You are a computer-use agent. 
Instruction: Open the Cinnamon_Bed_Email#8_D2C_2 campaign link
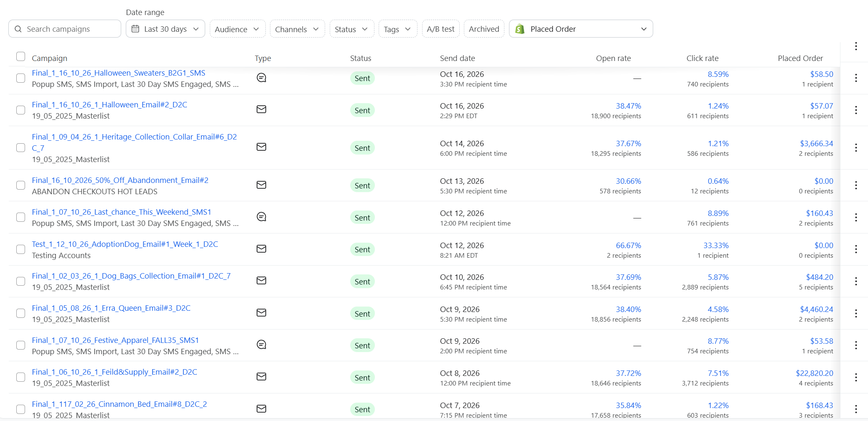[x=120, y=404]
